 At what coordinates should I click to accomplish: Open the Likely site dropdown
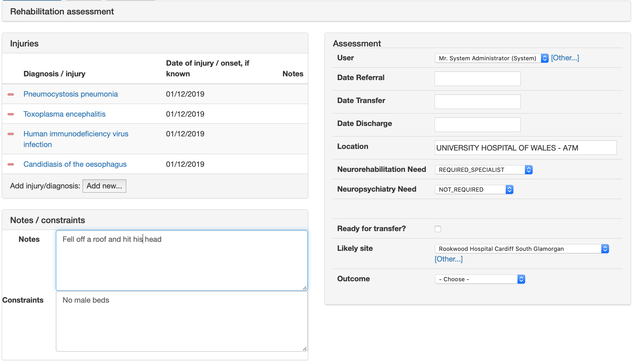click(x=522, y=249)
